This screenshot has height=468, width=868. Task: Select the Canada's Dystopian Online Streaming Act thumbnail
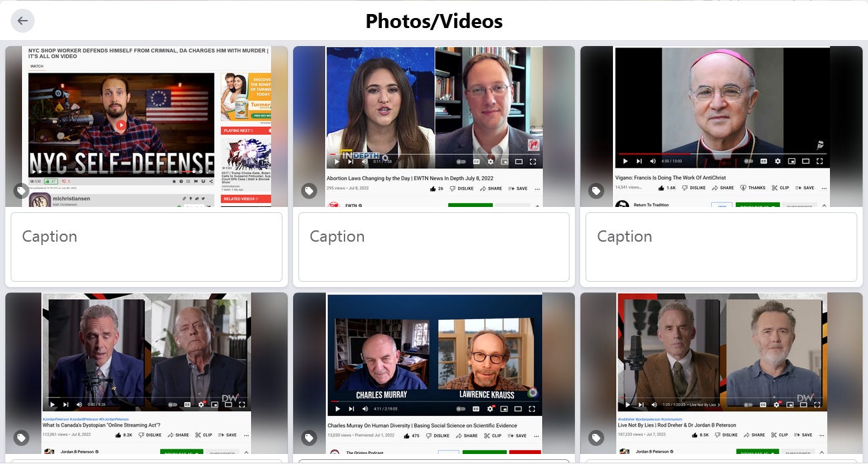(146, 373)
